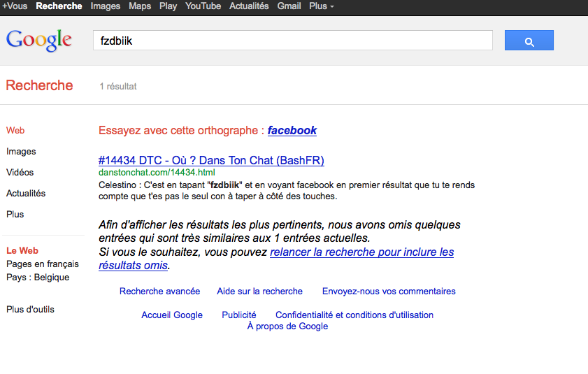The width and height of the screenshot is (588, 374).
Task: Click relancer la recherche omitted results link
Action: pyautogui.click(x=361, y=252)
